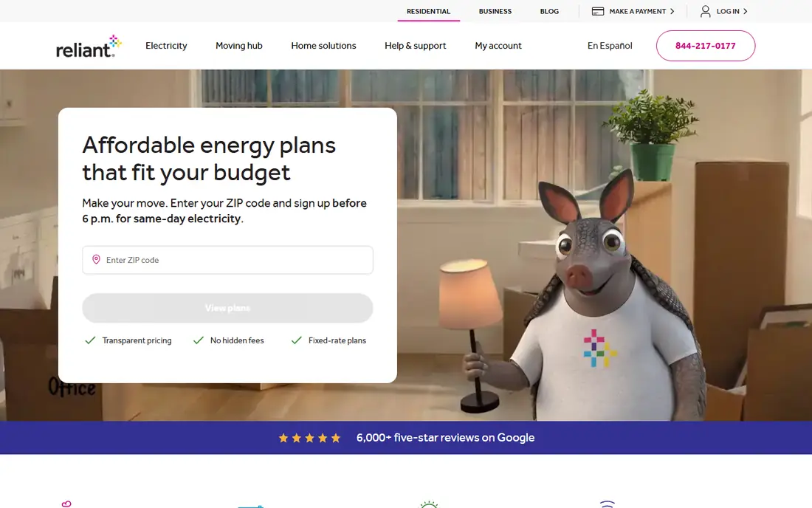Click the Transparent pricing text
The width and height of the screenshot is (812, 508).
click(x=137, y=340)
